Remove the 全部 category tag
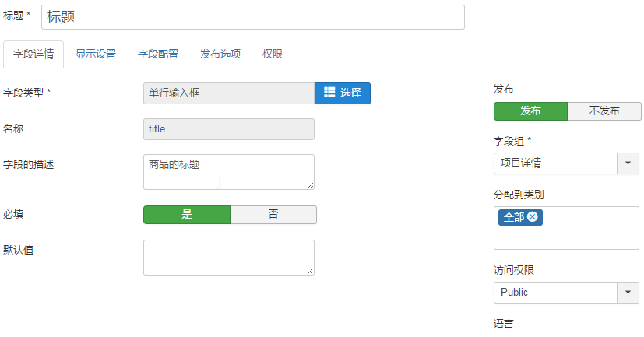The height and width of the screenshot is (337, 644). (x=532, y=217)
